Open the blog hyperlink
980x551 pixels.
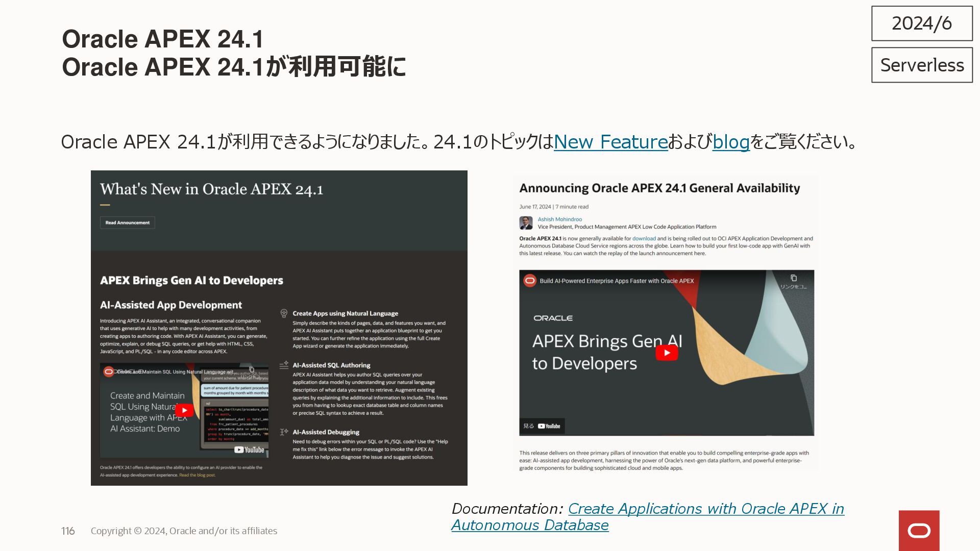730,142
